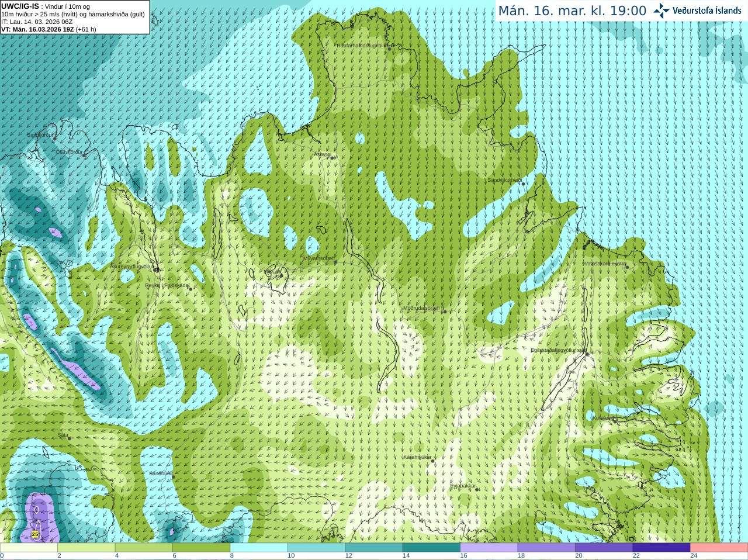748x560 pixels.
Task: Click the Möðrudalsöræfi II station label
Action: [424, 308]
